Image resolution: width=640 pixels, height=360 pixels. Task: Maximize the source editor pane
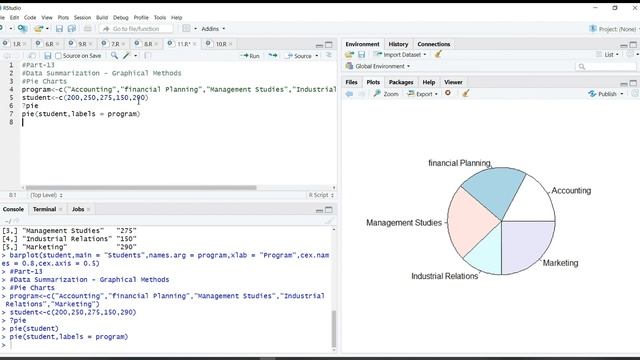(329, 44)
